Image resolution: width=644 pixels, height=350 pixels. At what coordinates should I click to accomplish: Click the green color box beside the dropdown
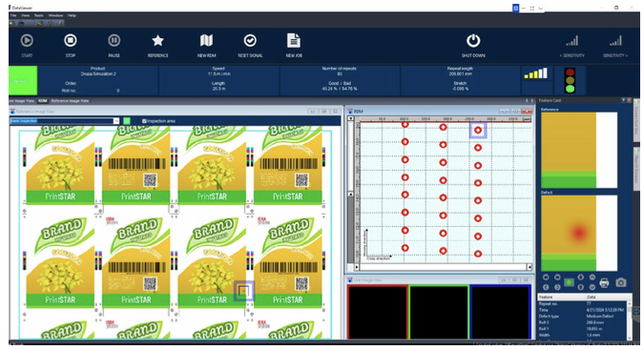(127, 121)
